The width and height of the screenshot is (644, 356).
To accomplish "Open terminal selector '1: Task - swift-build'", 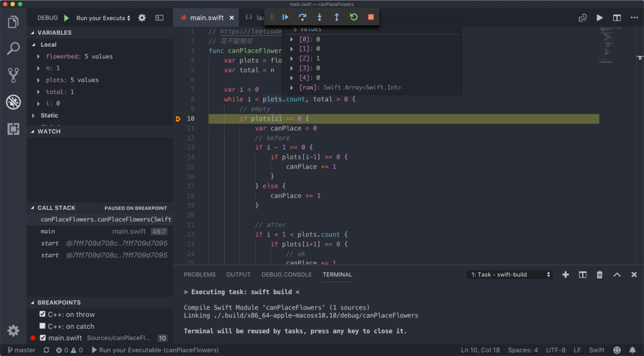I will (x=509, y=274).
